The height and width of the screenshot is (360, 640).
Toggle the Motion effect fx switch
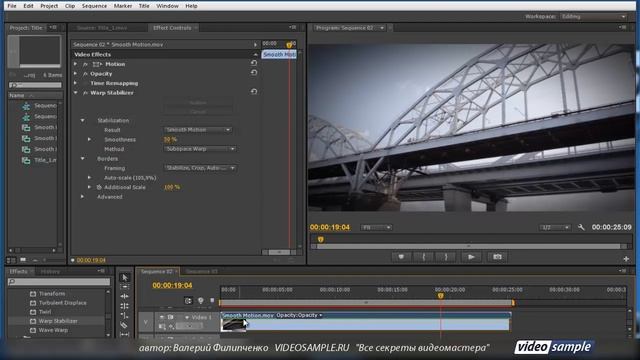(85, 64)
